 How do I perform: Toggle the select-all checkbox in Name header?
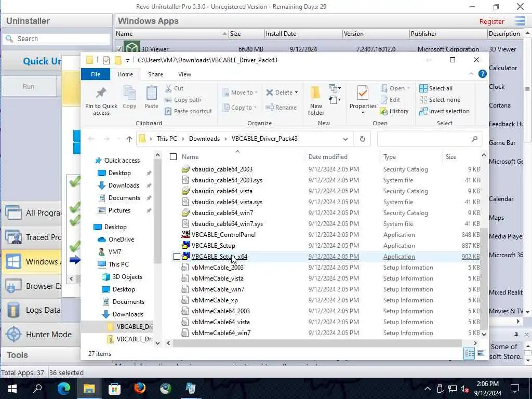174,157
